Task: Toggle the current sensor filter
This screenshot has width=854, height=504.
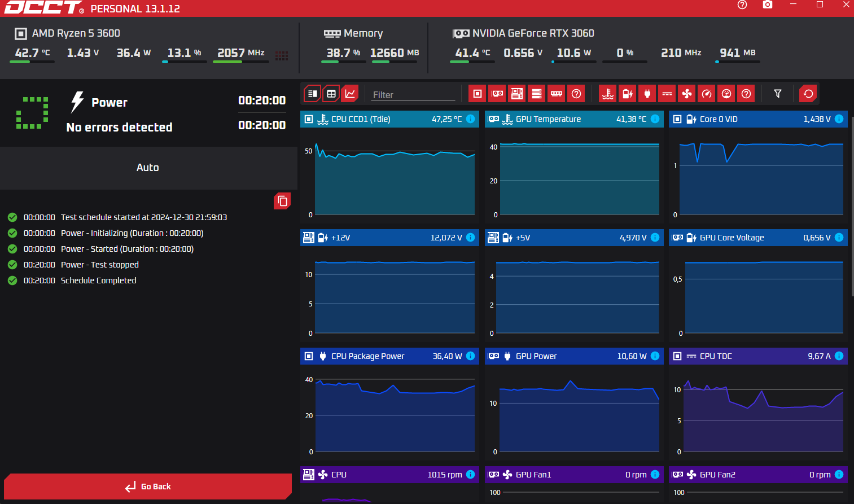Action: (x=667, y=94)
